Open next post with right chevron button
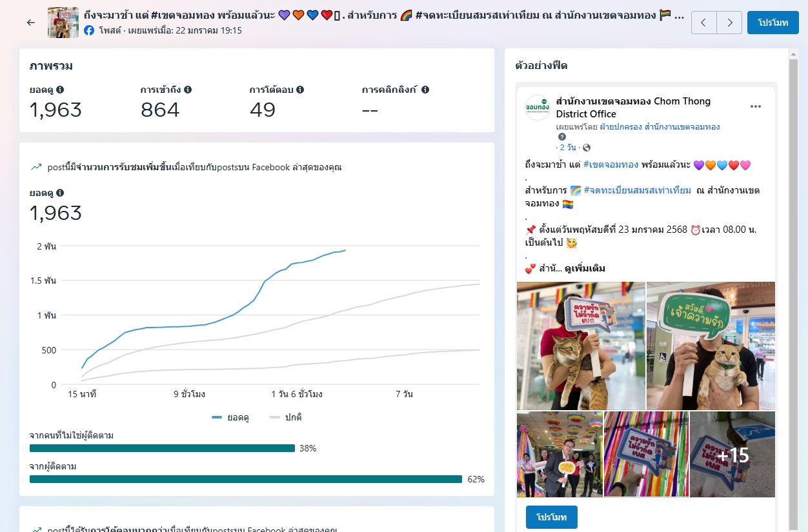The width and height of the screenshot is (808, 532). [729, 23]
